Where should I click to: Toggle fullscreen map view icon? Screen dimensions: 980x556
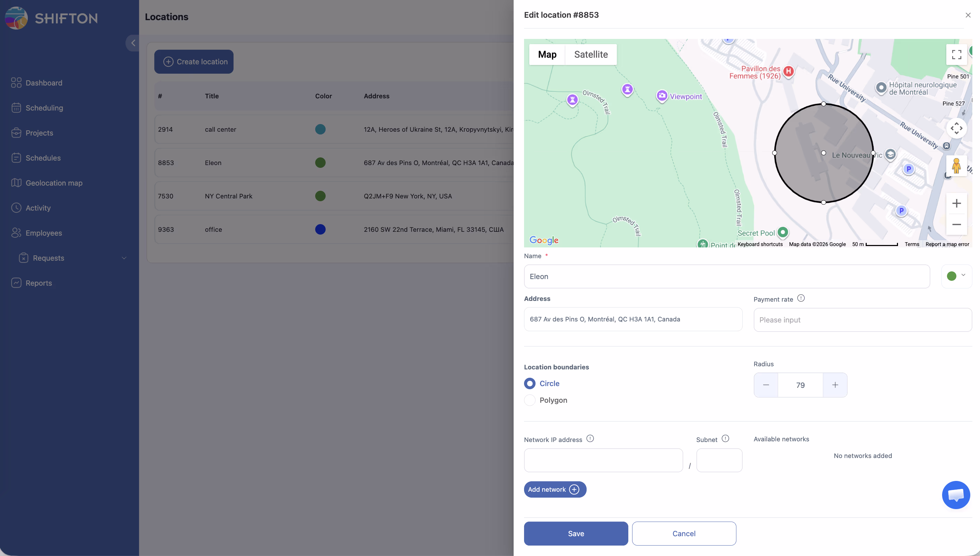[956, 55]
